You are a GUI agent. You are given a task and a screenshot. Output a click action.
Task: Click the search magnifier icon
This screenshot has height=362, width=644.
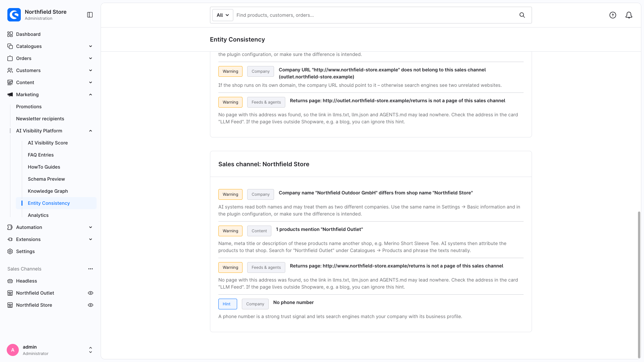[x=522, y=15]
